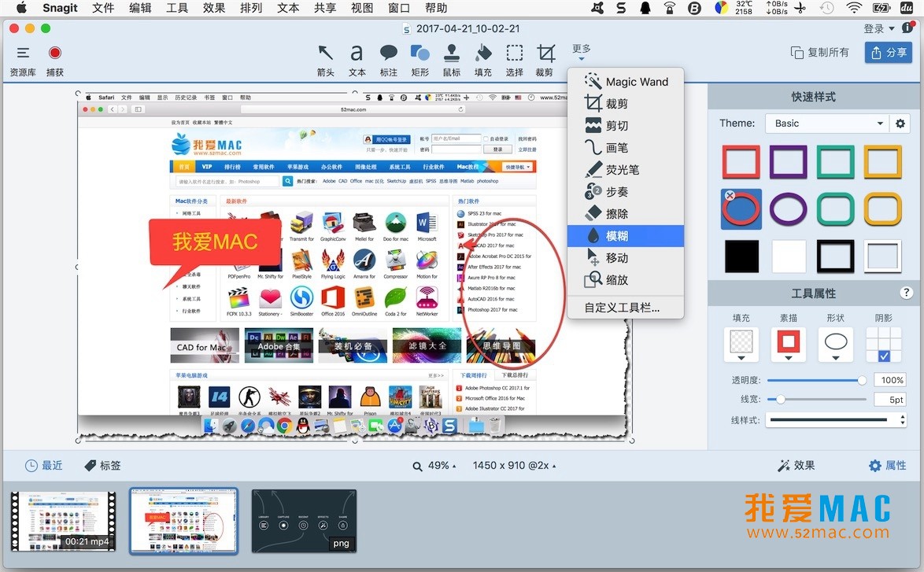
Task: Choose 缩放 (Magnify) from the More menu
Action: click(625, 280)
